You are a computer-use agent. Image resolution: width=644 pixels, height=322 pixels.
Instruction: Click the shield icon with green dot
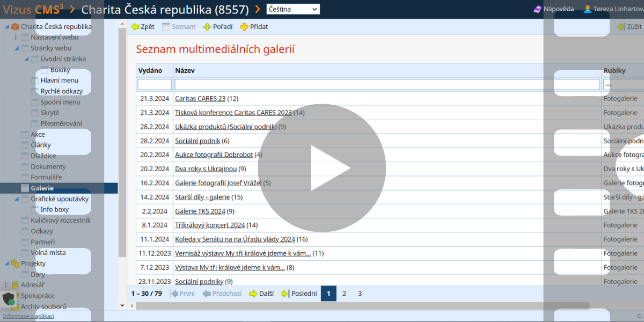pos(9,299)
